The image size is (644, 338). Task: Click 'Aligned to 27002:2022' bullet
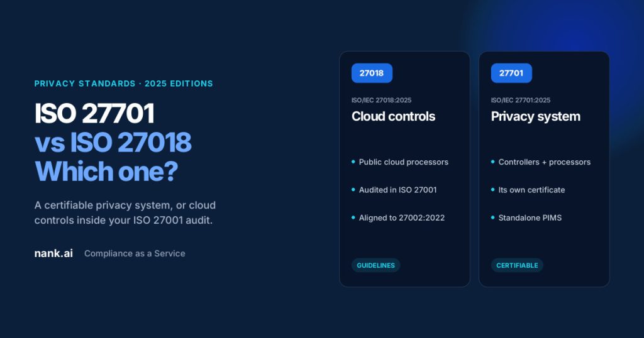click(x=398, y=218)
